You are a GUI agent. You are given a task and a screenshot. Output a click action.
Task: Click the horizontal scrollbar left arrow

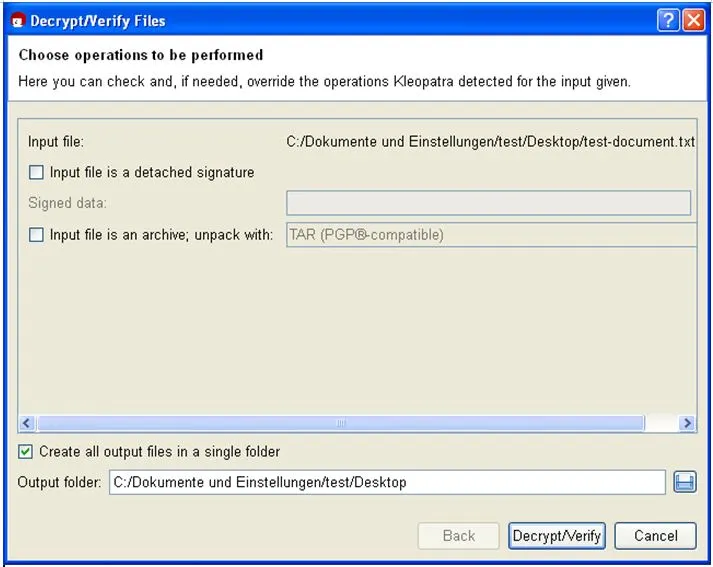(26, 423)
